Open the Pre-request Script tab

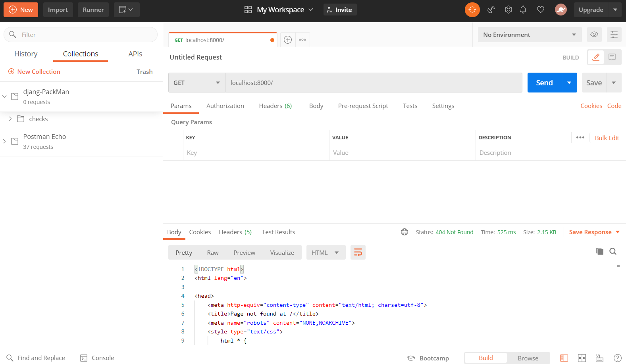point(363,106)
